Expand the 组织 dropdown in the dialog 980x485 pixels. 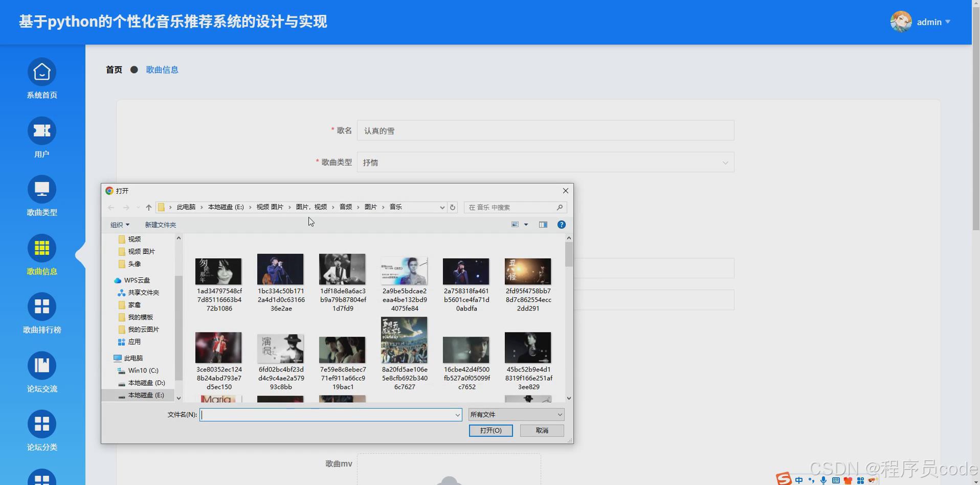120,225
